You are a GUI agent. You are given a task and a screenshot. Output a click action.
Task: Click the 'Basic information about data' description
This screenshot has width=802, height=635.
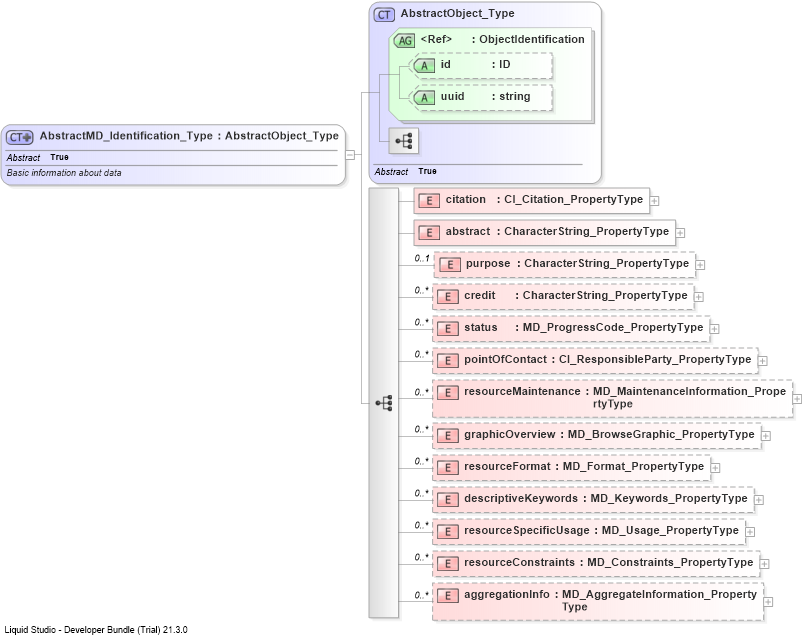tap(64, 173)
